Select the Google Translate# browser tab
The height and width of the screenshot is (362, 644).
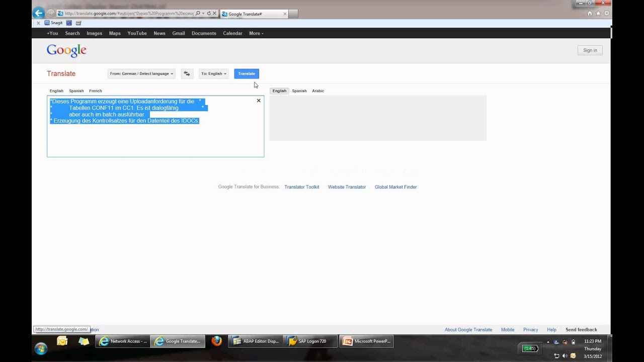coord(254,14)
